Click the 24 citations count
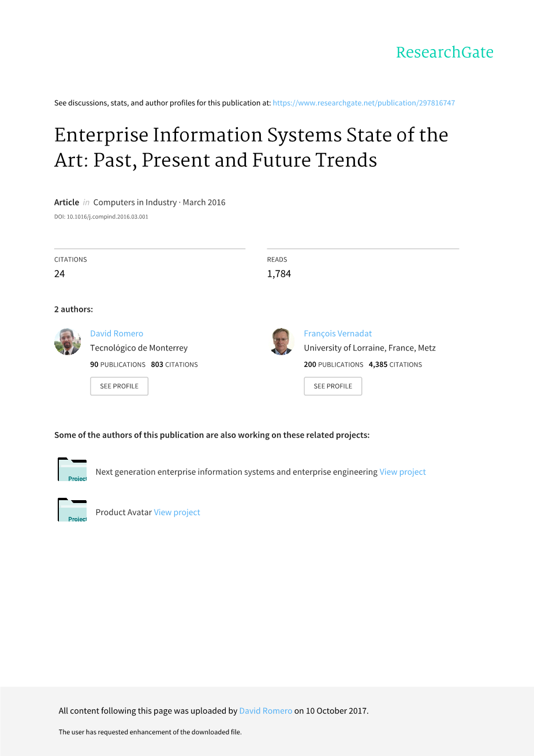534x756 pixels. pos(59,274)
